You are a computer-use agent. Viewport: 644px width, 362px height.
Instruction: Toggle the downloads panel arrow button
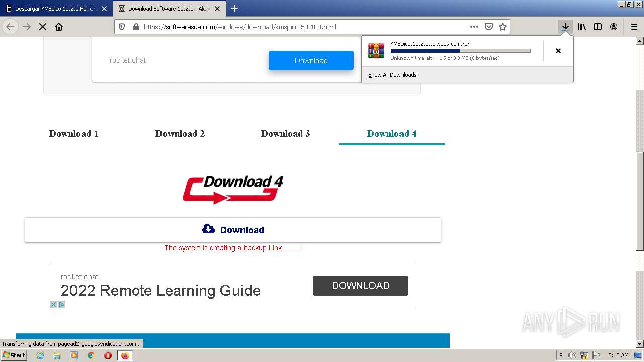click(566, 27)
